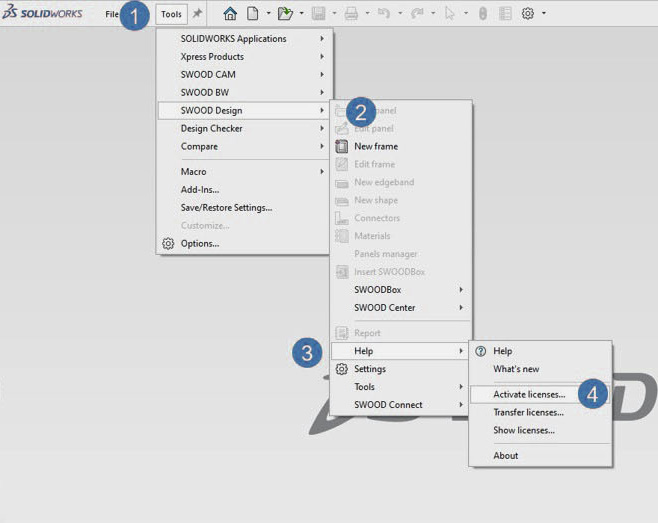Image resolution: width=658 pixels, height=523 pixels.
Task: Open the Tools menu in the menu bar
Action: [x=171, y=14]
